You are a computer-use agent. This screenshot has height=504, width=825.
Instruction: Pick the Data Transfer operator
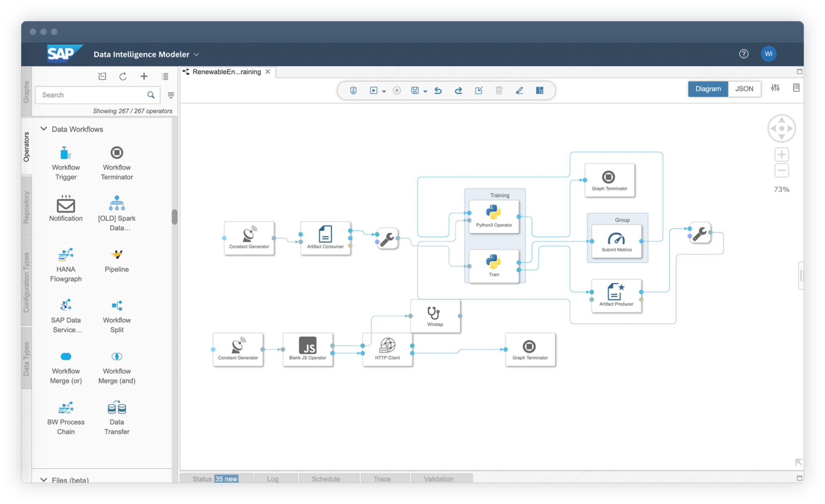coord(116,408)
